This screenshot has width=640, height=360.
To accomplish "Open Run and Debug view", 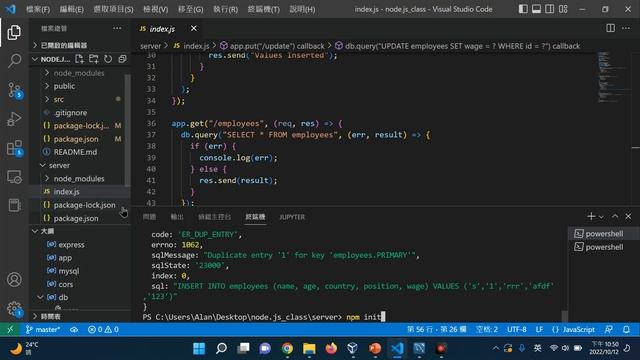I will (x=14, y=119).
